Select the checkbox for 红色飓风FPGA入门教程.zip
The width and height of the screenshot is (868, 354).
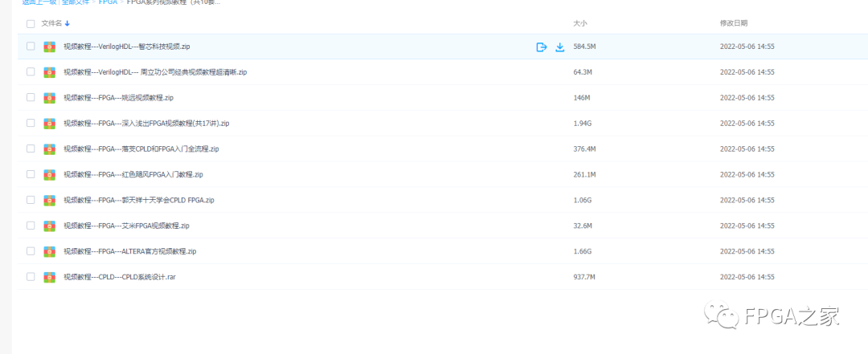click(31, 174)
